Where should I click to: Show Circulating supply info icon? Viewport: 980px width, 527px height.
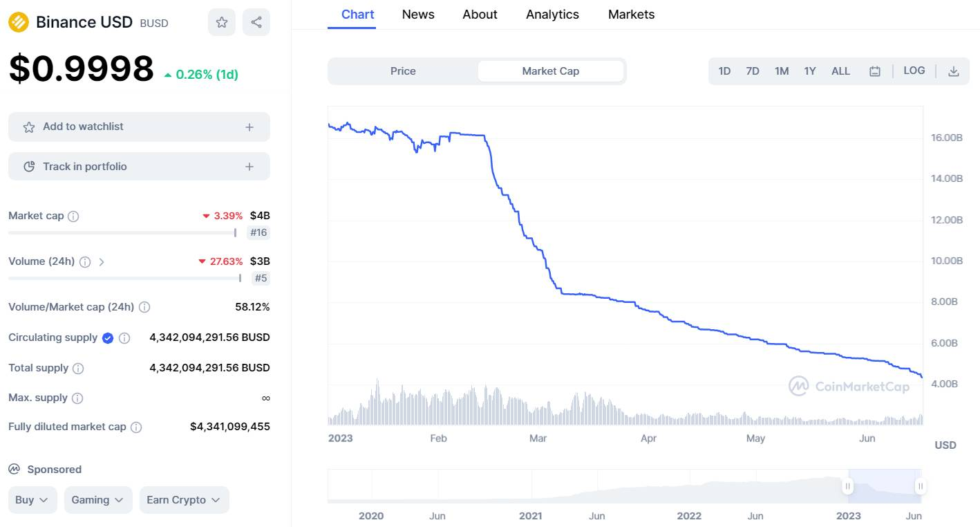point(124,338)
